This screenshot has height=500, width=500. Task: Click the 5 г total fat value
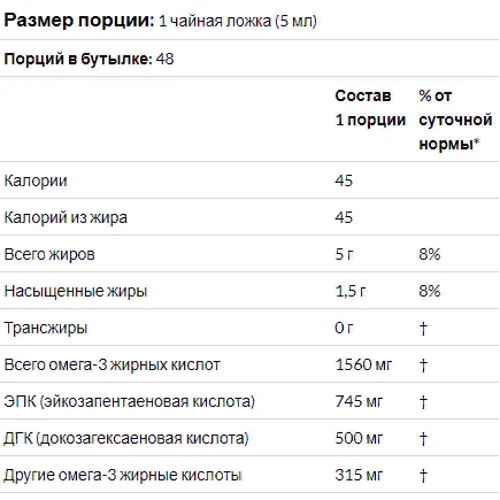click(344, 254)
